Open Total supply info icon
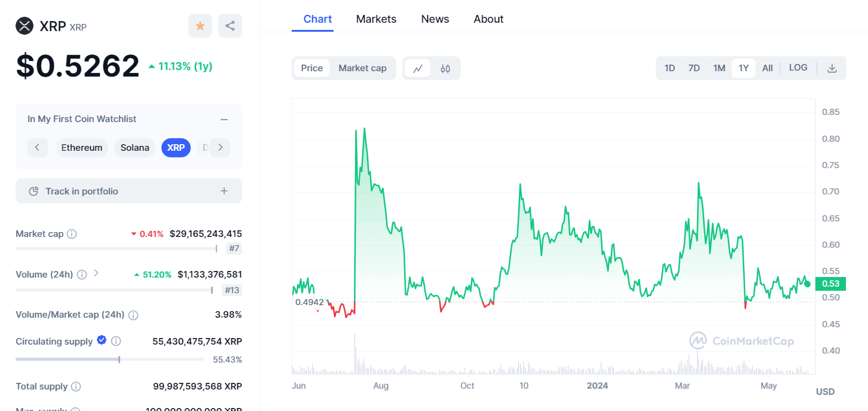 click(x=76, y=387)
